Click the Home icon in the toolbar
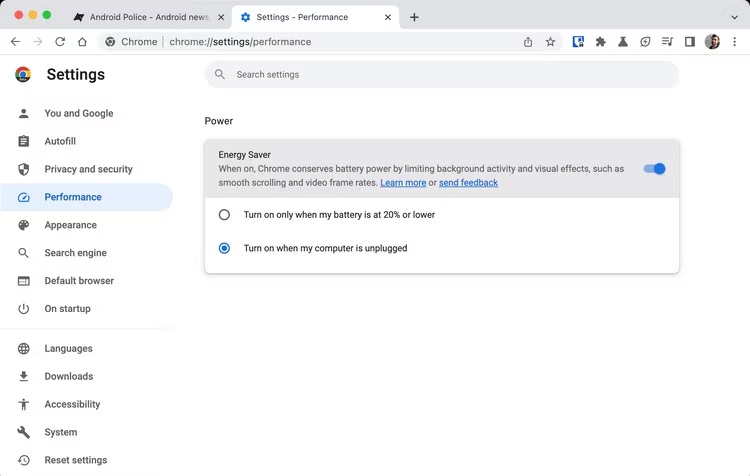Screen dimensions: 750x476 click(x=82, y=42)
